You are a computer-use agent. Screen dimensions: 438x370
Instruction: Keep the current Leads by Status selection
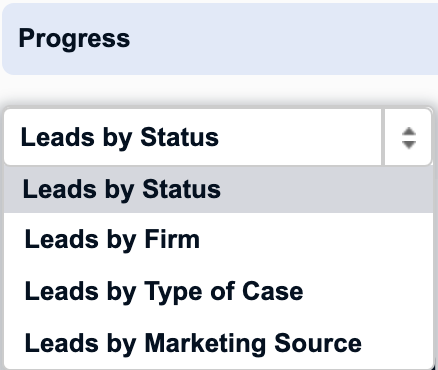(121, 190)
